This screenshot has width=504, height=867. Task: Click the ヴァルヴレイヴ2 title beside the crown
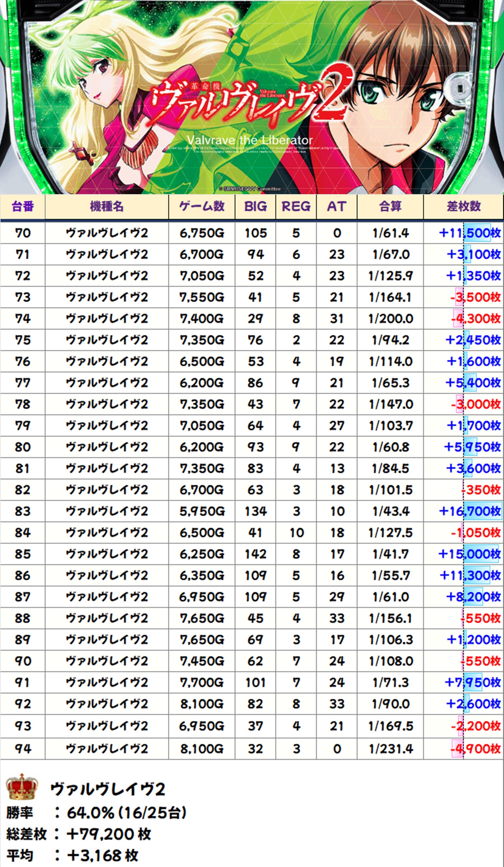click(108, 789)
